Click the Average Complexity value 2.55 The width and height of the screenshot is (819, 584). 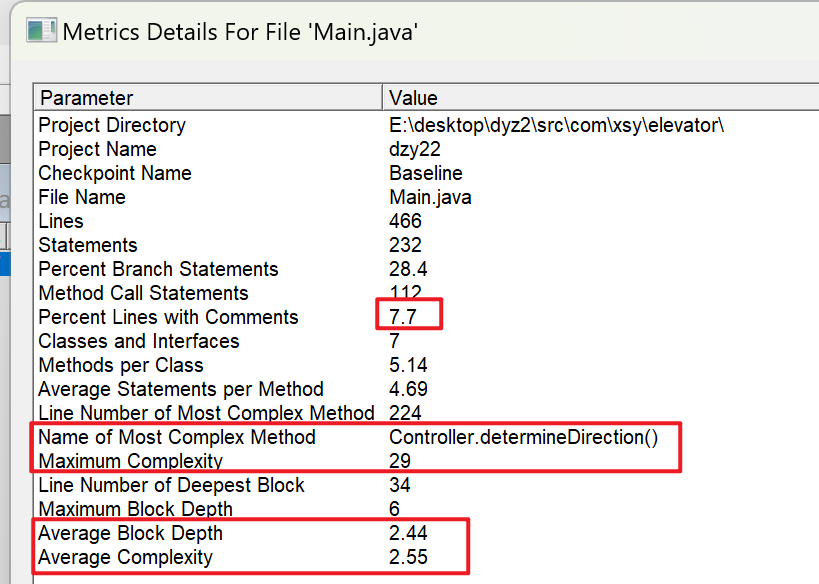(x=408, y=557)
